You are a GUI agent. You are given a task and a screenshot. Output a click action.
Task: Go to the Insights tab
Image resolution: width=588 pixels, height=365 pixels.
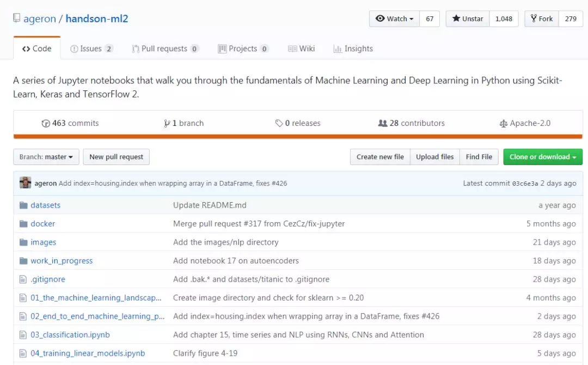click(x=353, y=48)
